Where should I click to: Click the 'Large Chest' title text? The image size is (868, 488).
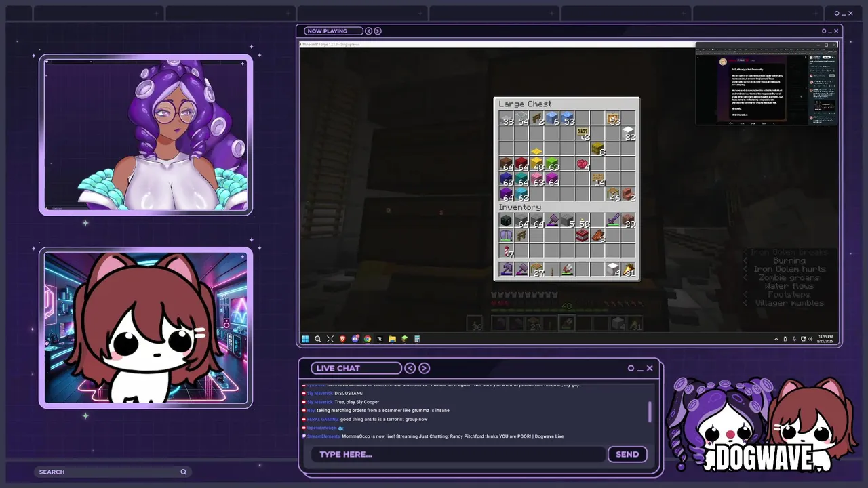[525, 104]
